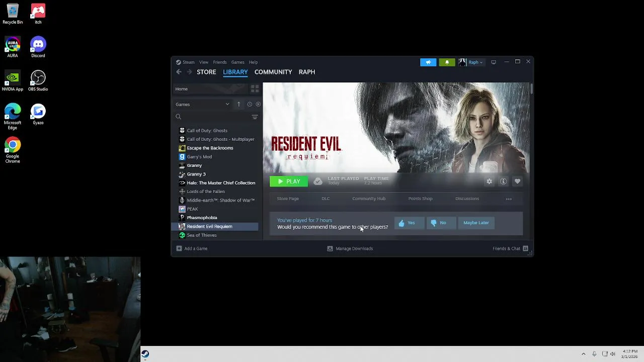Select Escape the Backrooms in the list
Screen dimensions: 644x362
(x=216, y=148)
